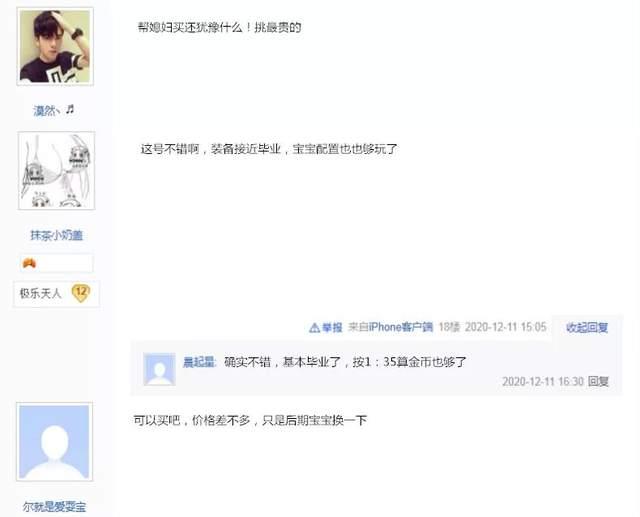Image resolution: width=640 pixels, height=517 pixels.
Task: Click the level 12 heart badge
Action: pyautogui.click(x=81, y=293)
